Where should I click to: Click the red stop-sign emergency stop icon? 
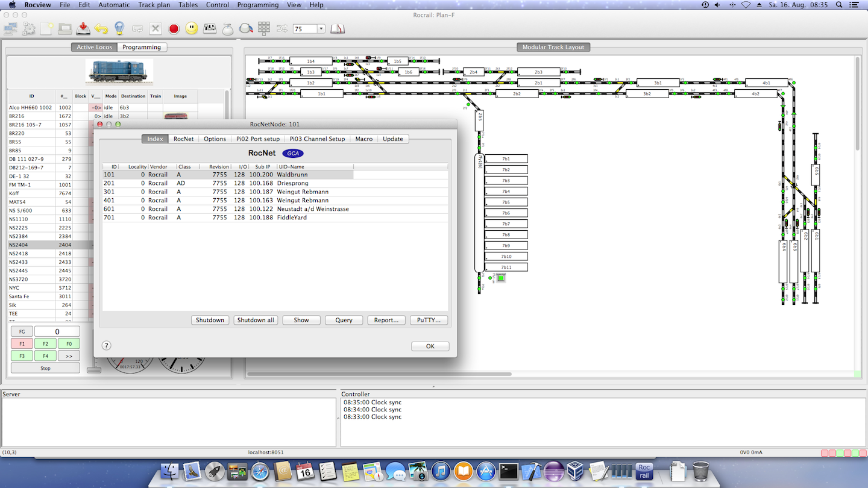click(x=174, y=28)
